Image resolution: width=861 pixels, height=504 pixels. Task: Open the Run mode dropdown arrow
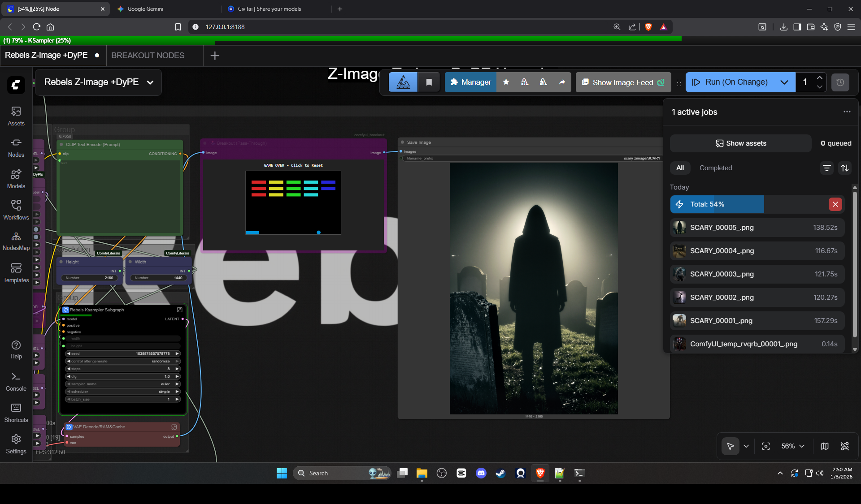784,82
